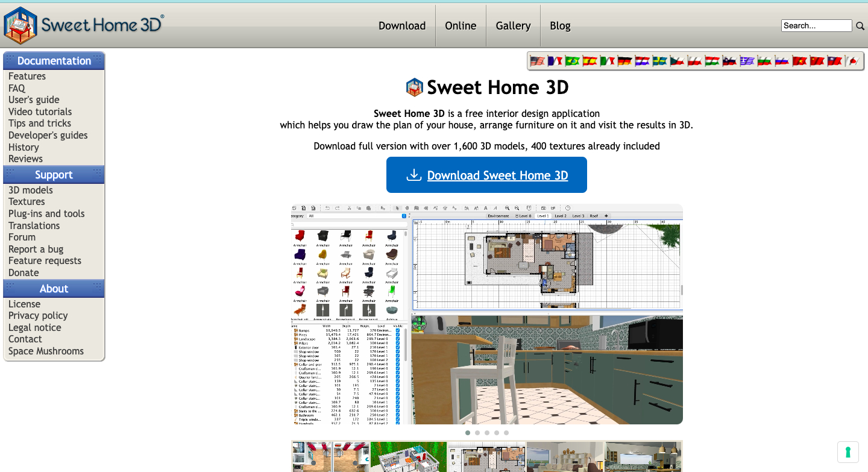
Task: Open the living room with sofa thumbnail
Action: click(565, 456)
